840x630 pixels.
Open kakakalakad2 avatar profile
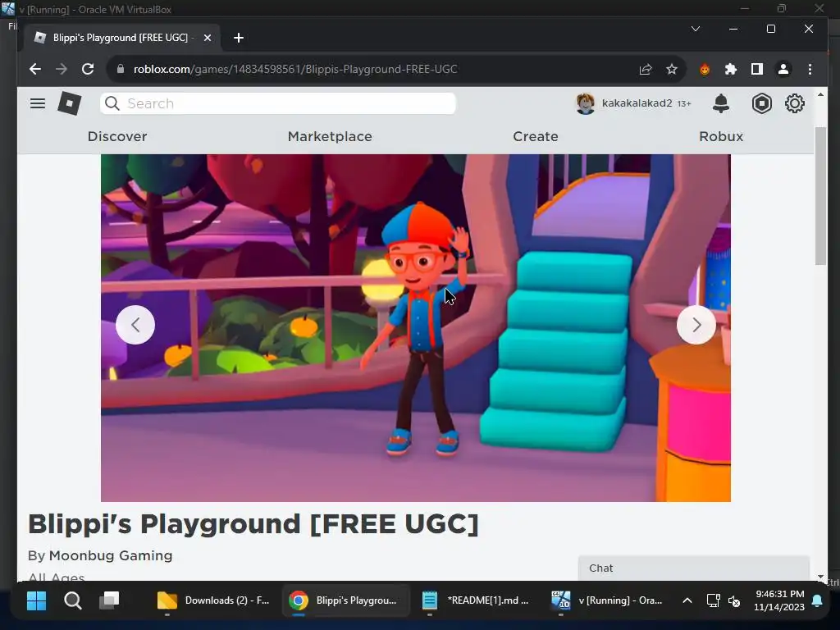coord(586,103)
